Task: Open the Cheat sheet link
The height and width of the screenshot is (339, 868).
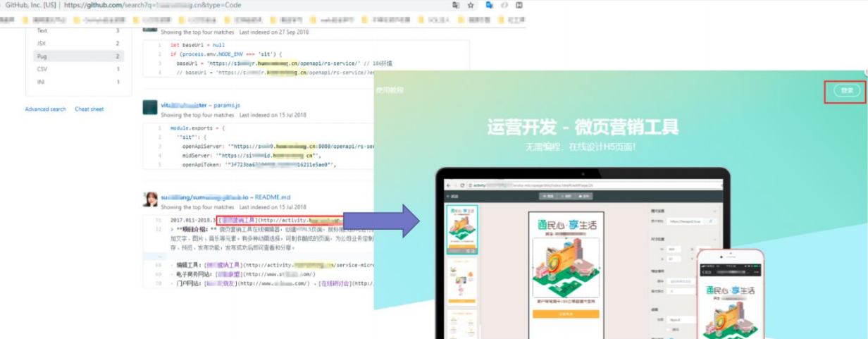Action: pos(89,109)
